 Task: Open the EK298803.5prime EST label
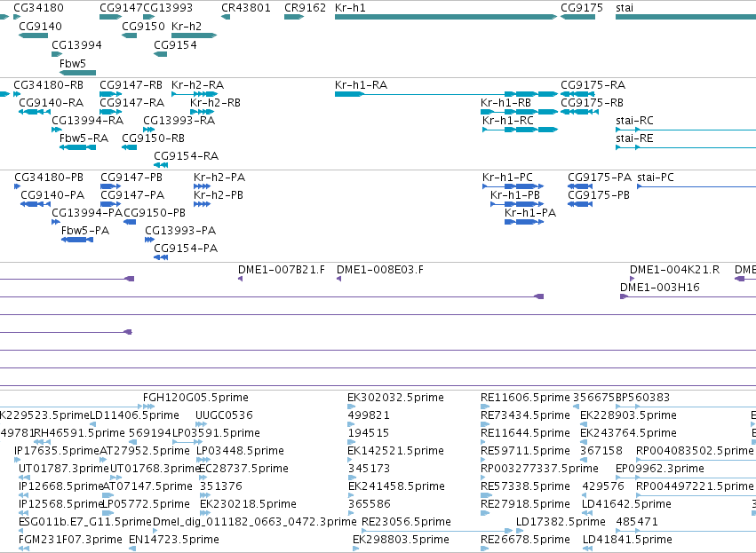[401, 540]
